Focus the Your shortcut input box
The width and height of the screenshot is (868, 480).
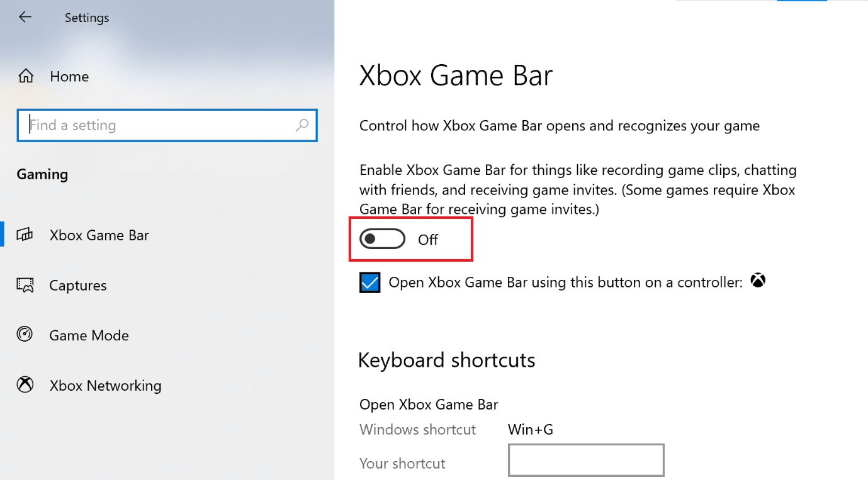585,460
